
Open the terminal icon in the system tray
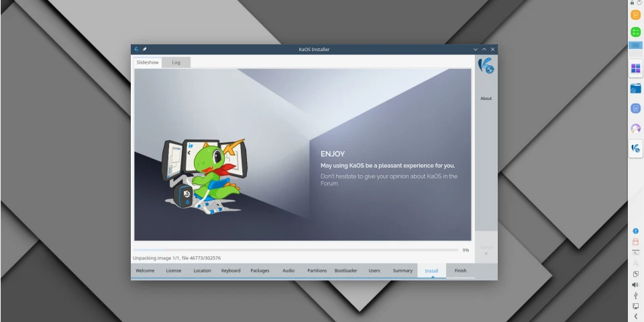click(x=635, y=252)
